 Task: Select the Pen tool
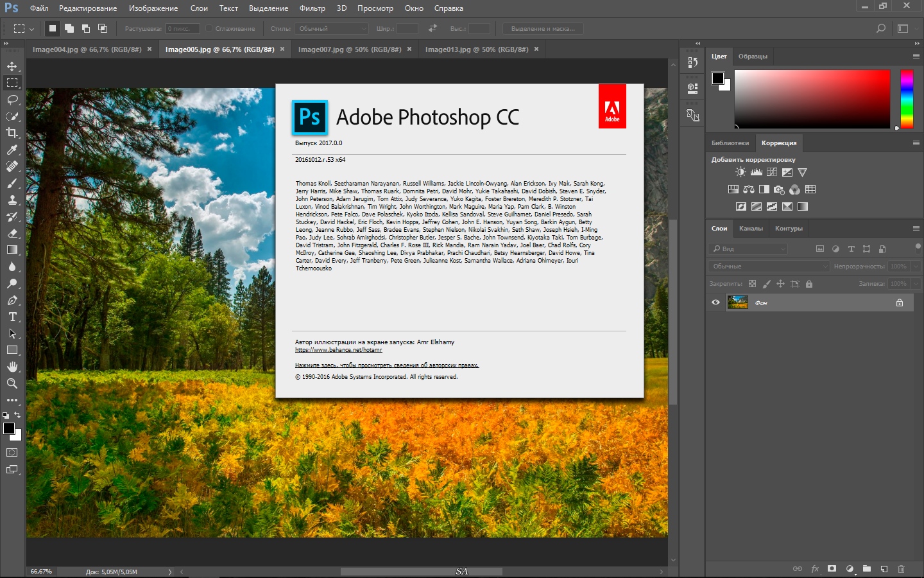coord(12,300)
